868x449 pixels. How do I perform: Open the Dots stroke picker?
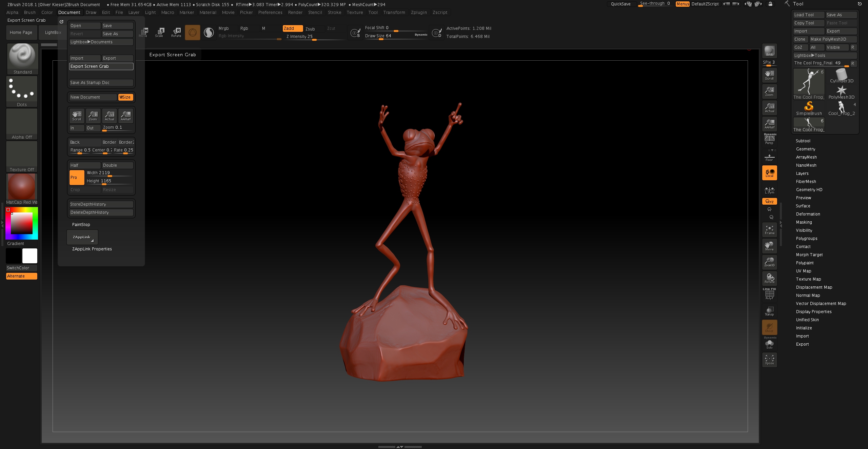pos(22,91)
